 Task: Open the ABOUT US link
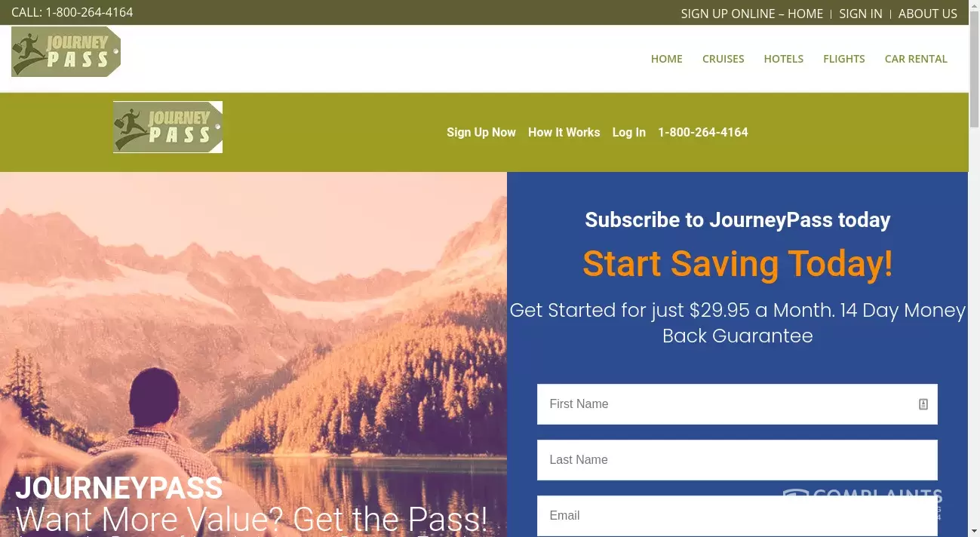coord(928,14)
